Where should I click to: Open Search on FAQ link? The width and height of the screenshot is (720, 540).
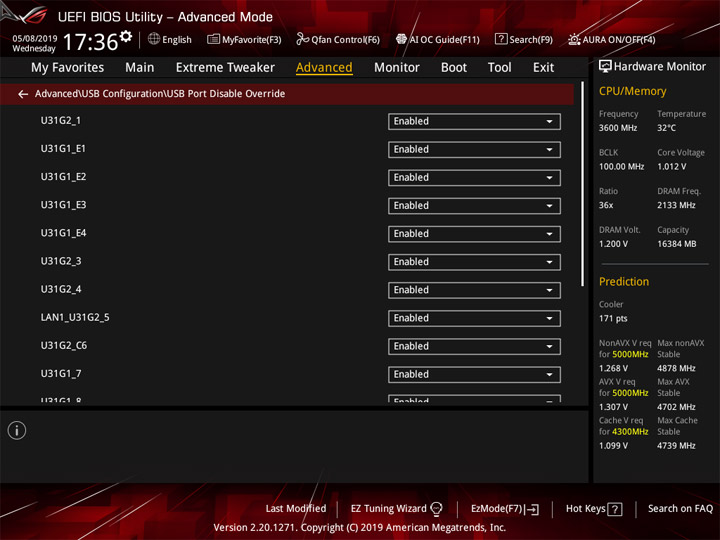[x=680, y=508]
